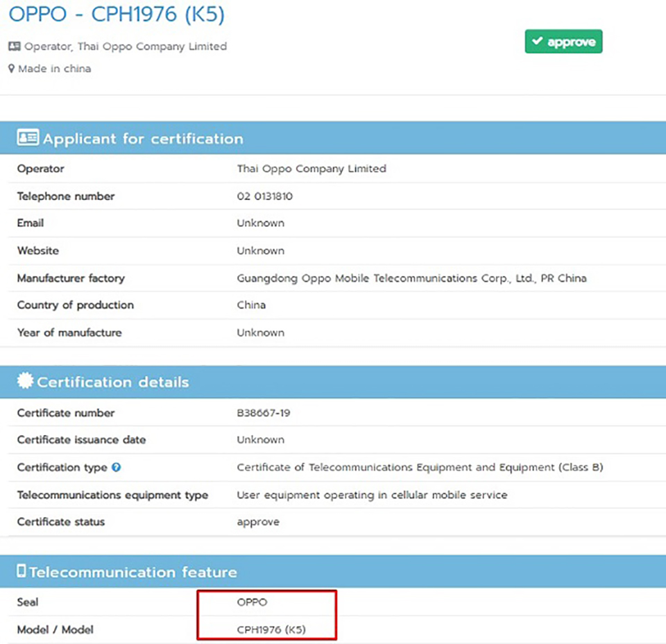The image size is (666, 644).
Task: Click Unknown in the Year of manufacture row
Action: (261, 332)
